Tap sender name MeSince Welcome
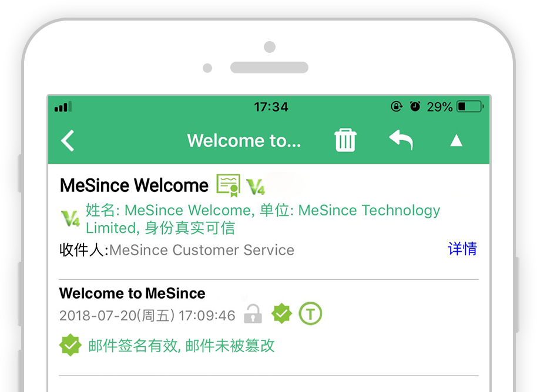This screenshot has width=537, height=392. point(134,185)
